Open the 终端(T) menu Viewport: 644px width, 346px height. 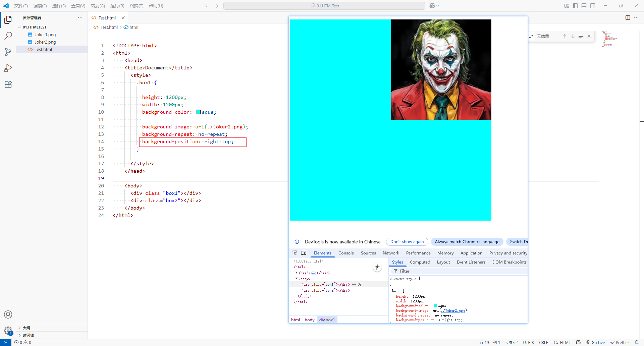pyautogui.click(x=137, y=6)
